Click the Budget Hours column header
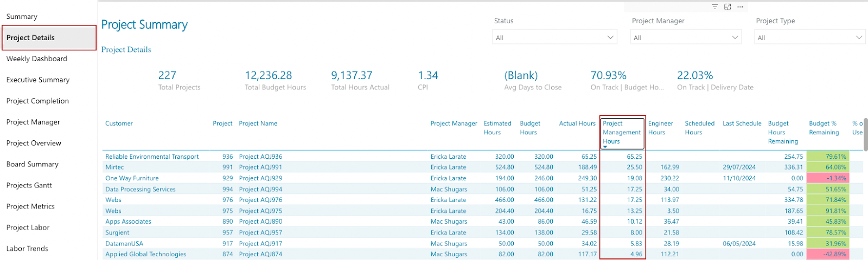 click(x=530, y=128)
